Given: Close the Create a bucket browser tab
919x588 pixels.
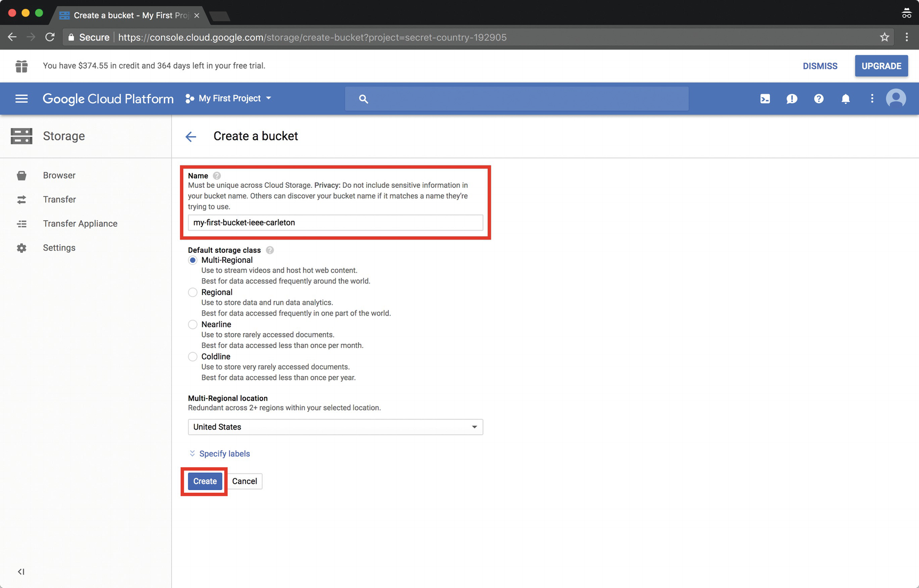Looking at the screenshot, I should [x=197, y=15].
